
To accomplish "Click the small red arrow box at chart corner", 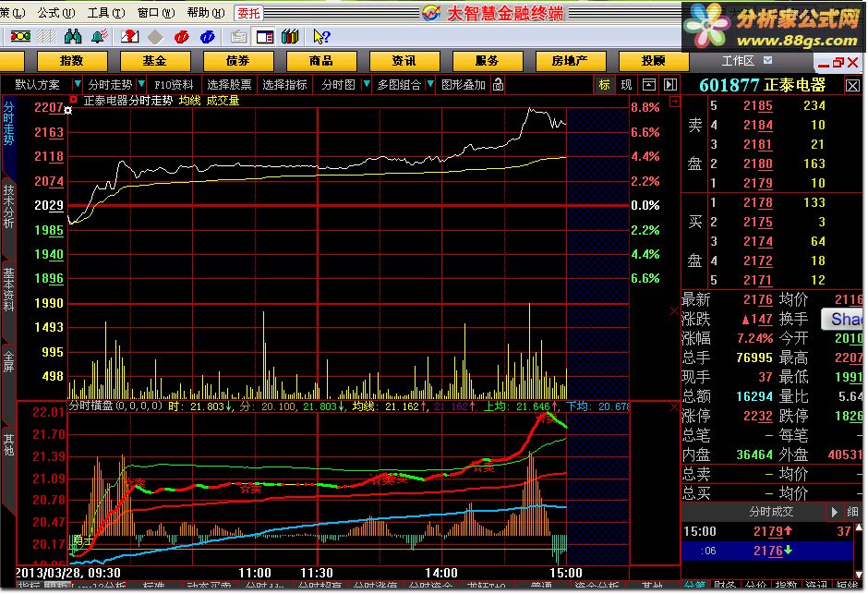I will click(674, 102).
